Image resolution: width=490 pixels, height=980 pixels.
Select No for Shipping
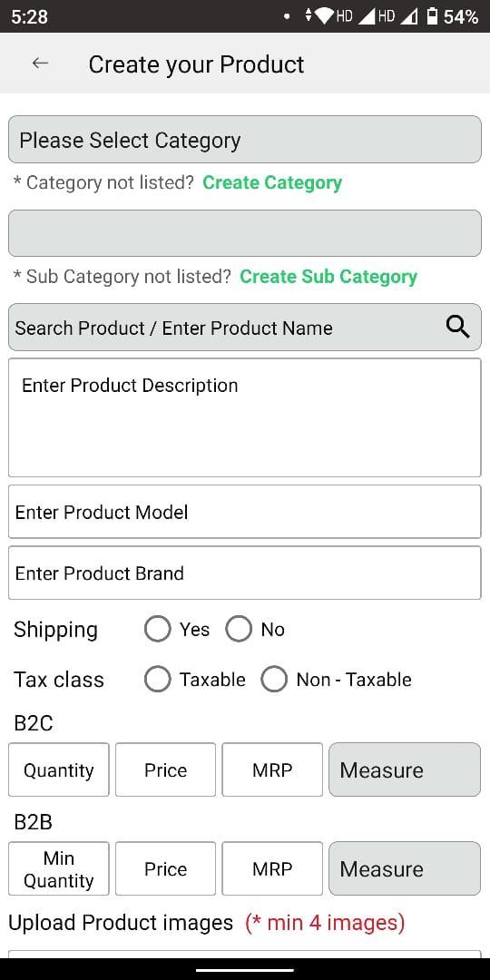[239, 630]
